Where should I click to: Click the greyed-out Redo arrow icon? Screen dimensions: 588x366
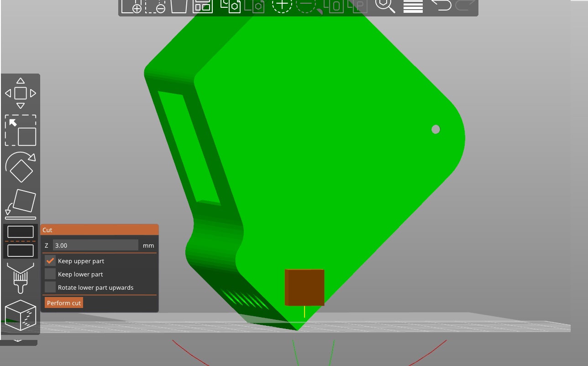point(465,5)
